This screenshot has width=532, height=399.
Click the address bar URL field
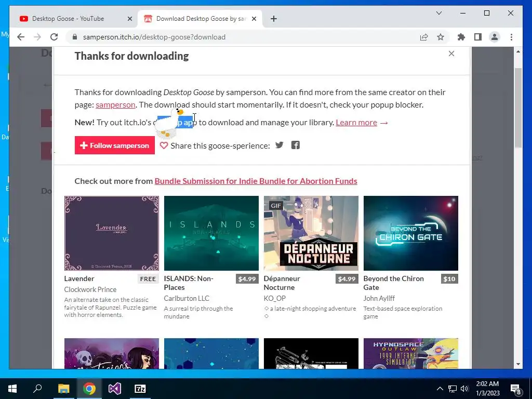click(x=244, y=37)
